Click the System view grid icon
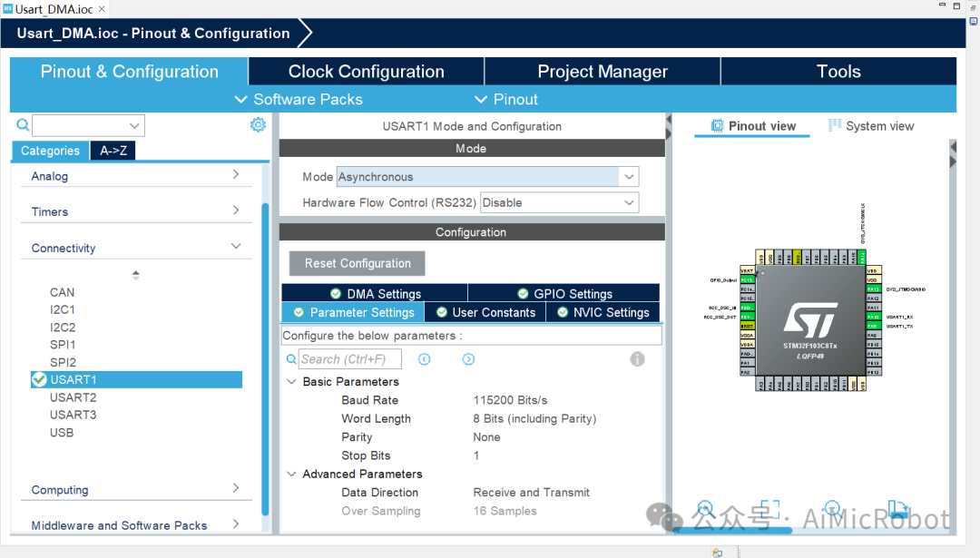This screenshot has width=980, height=558. pyautogui.click(x=835, y=125)
